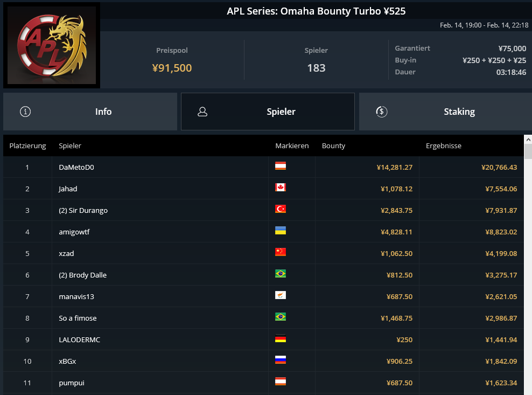Screen dimensions: 532x395
Task: Select player pumpui
Action: (72, 383)
